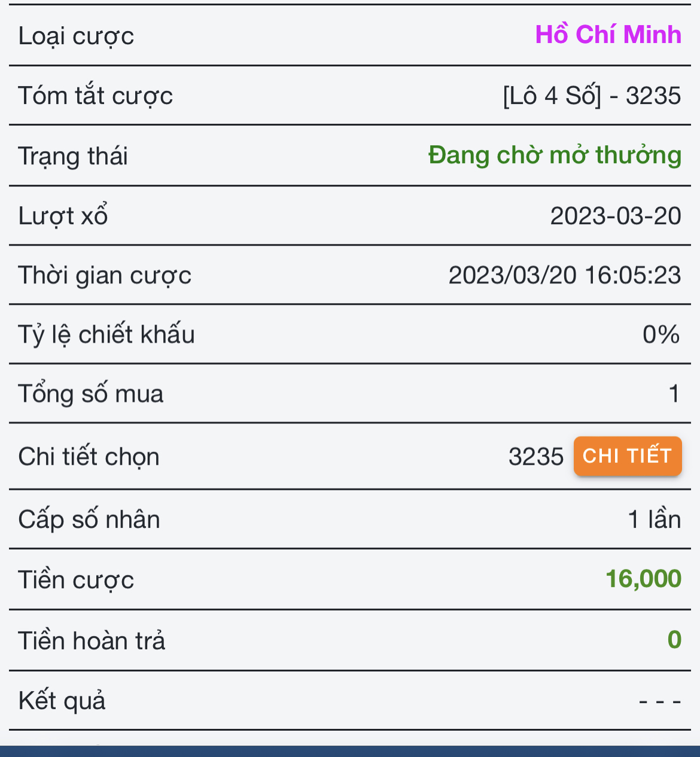The width and height of the screenshot is (700, 757).
Task: Select the Tiền hoàn trả label
Action: click(x=92, y=640)
